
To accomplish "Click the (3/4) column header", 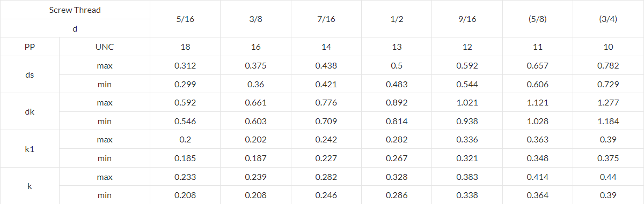I will pos(608,19).
